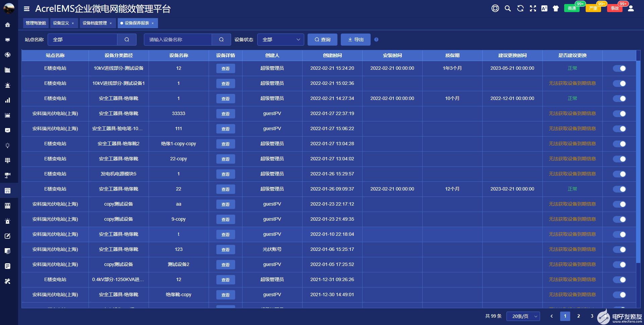Screen dimensions: 644x325
Task: Toggle fullscreen icon in header
Action: 533,8
